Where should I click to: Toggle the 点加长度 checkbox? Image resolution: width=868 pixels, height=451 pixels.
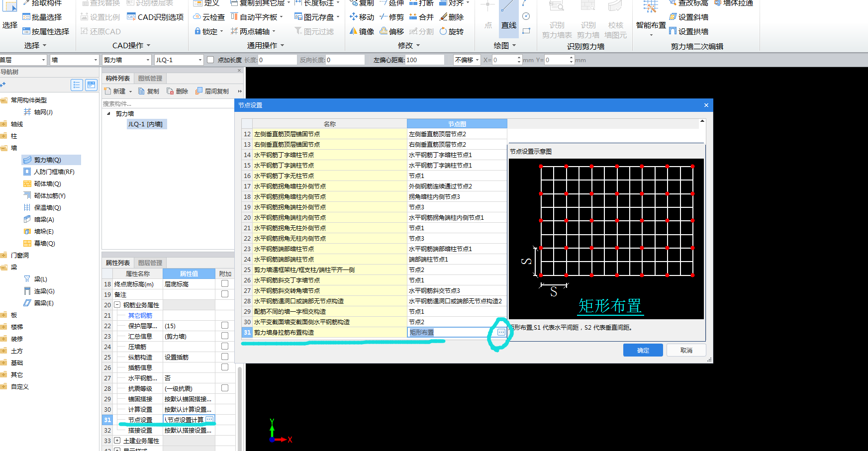[x=210, y=60]
